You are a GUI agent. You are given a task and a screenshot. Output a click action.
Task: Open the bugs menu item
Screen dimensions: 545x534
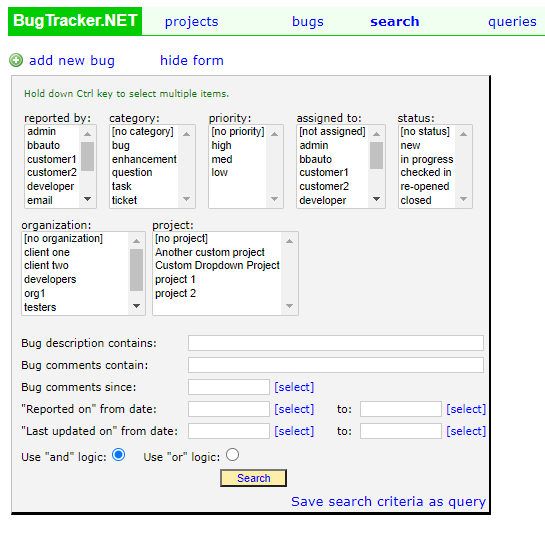(308, 22)
